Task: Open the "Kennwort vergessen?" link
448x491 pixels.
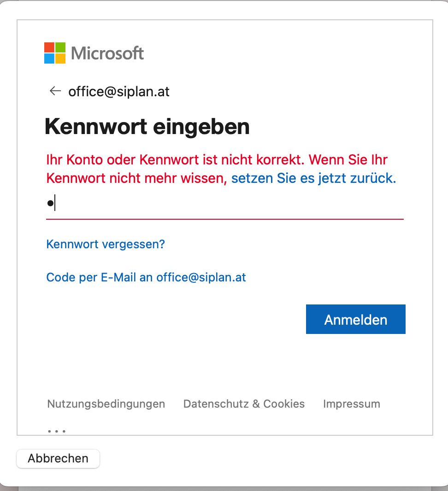Action: point(106,244)
